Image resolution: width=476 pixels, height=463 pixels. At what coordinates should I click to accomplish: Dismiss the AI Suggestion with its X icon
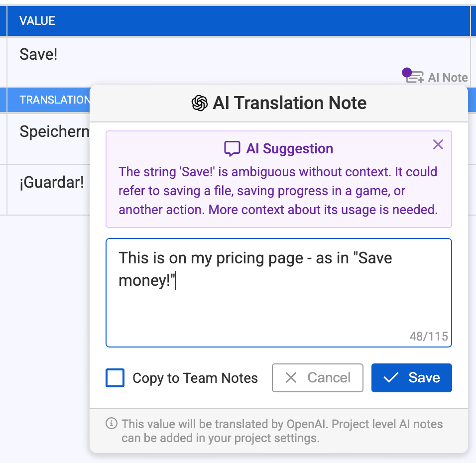point(438,144)
